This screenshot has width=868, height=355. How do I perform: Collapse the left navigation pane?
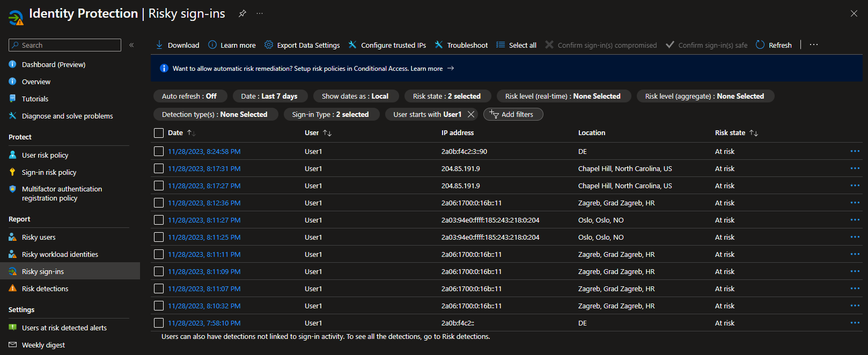(131, 45)
